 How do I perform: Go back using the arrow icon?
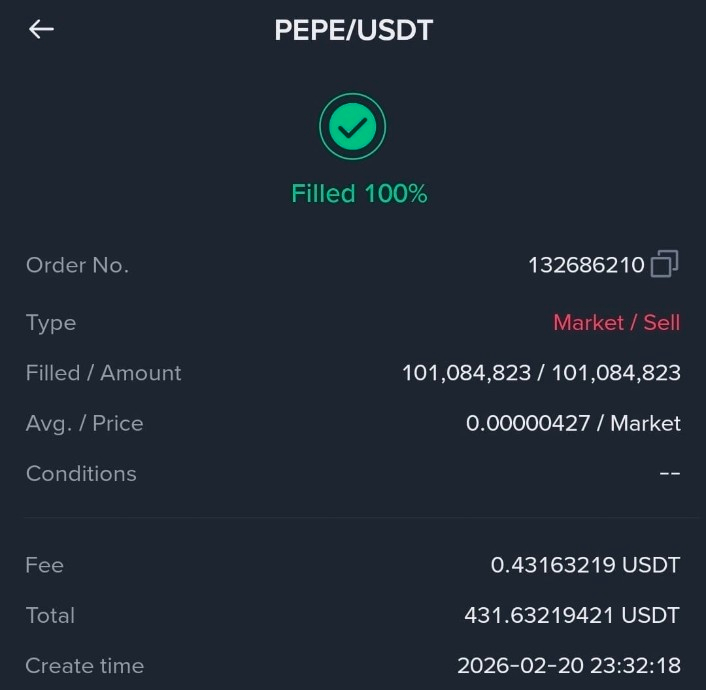point(41,30)
